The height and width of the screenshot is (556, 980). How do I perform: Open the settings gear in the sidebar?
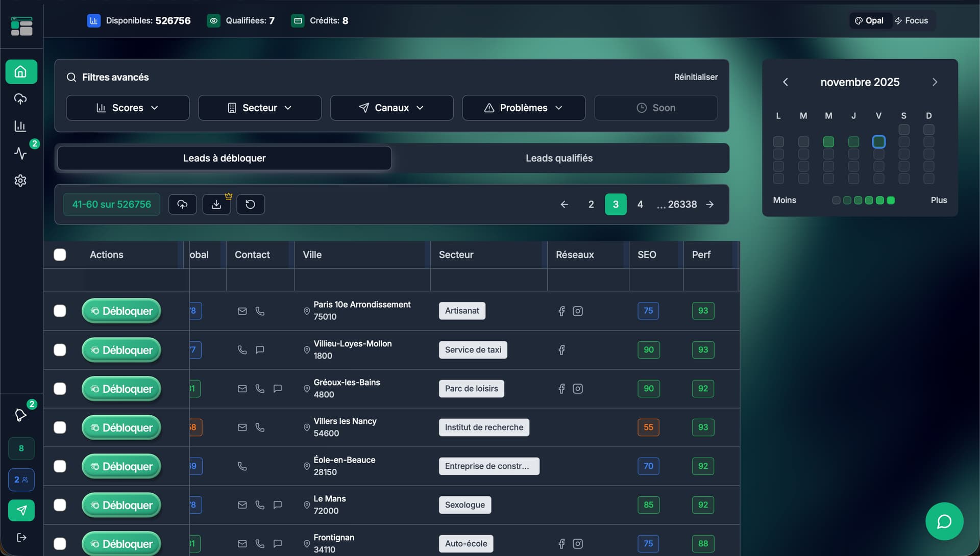tap(20, 181)
